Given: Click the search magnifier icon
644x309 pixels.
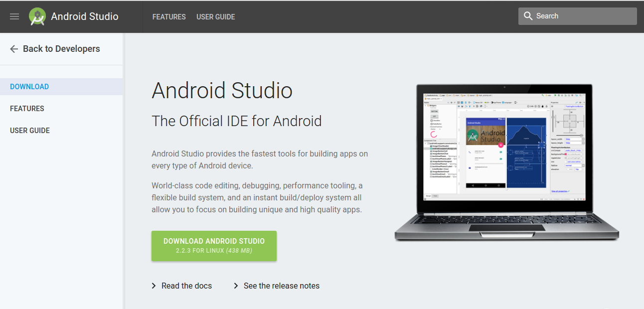Looking at the screenshot, I should pyautogui.click(x=528, y=15).
